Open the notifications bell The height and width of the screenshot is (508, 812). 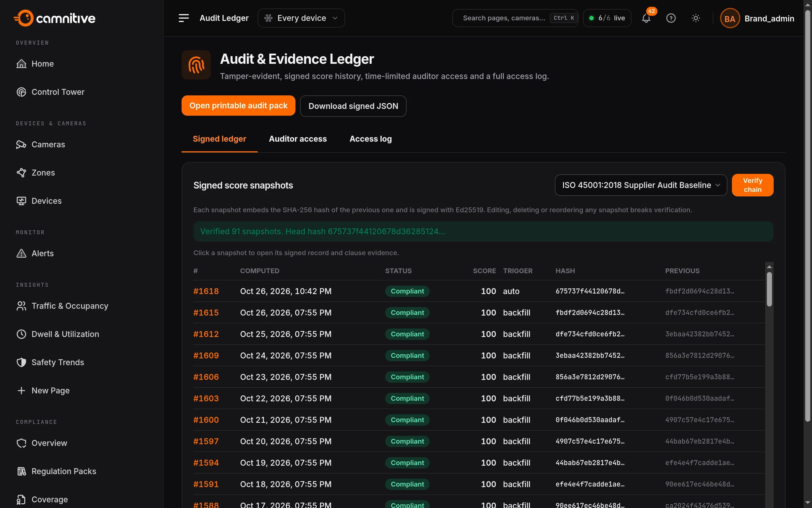pyautogui.click(x=646, y=18)
